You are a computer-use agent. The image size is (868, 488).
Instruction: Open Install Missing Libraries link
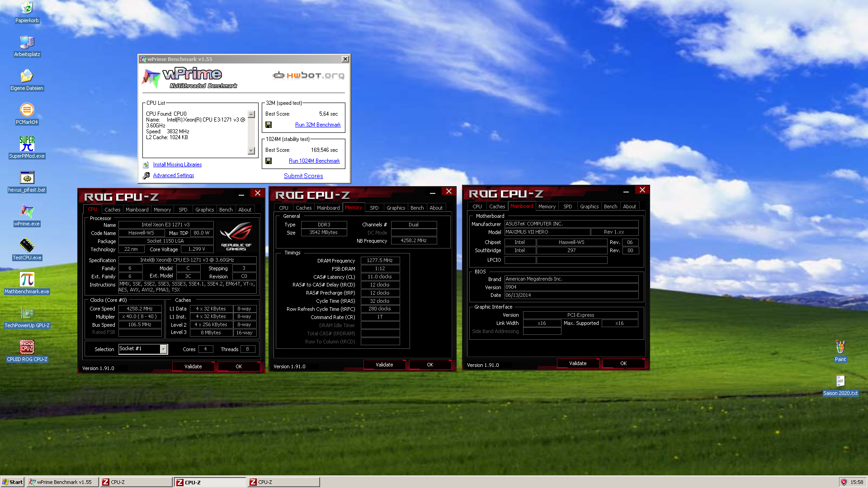[x=177, y=164]
